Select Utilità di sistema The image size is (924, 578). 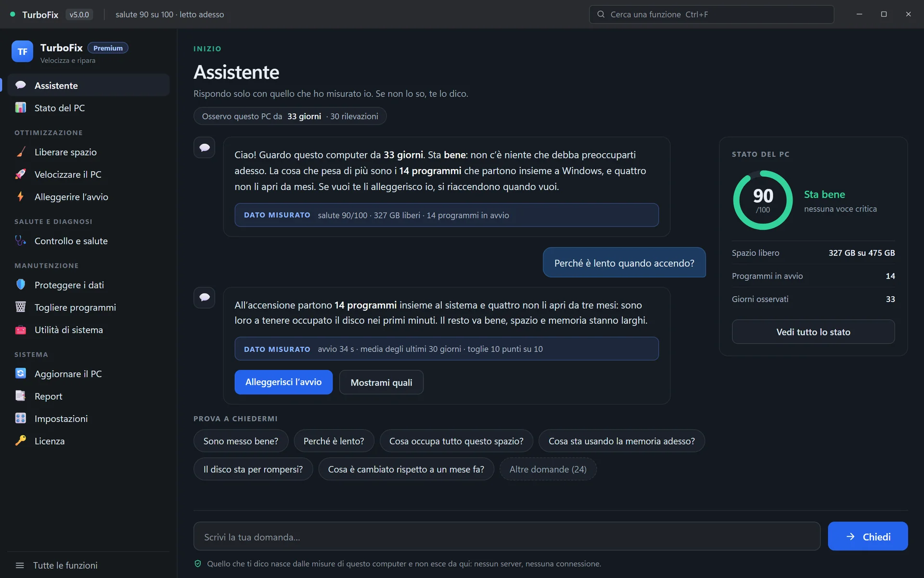[89, 330]
